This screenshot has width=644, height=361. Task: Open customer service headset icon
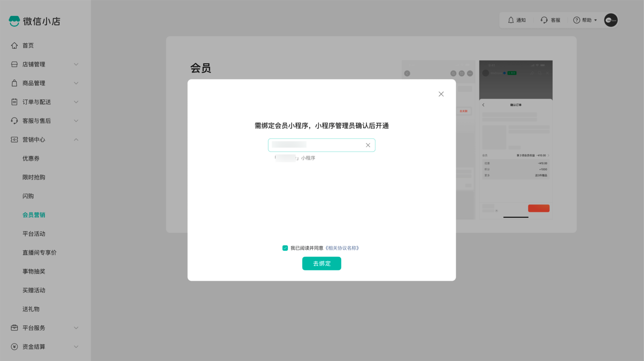click(x=544, y=20)
